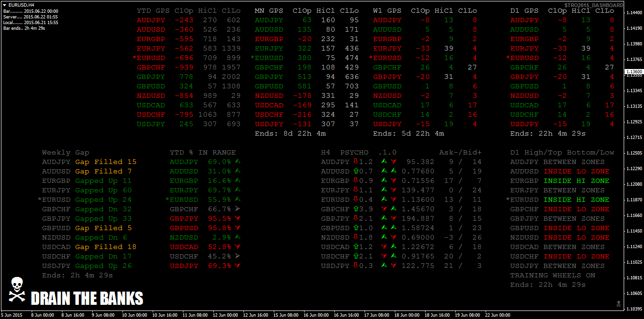Screen dimensions: 644x319
Task: Click the red arrowhead before price 0.71556
Action: pyautogui.click(x=393, y=181)
